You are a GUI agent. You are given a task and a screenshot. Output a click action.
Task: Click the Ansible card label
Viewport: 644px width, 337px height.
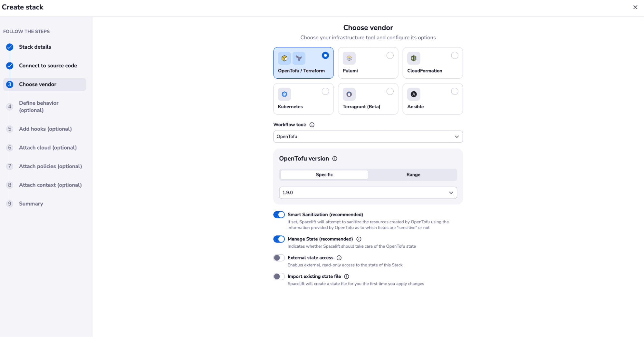(415, 107)
